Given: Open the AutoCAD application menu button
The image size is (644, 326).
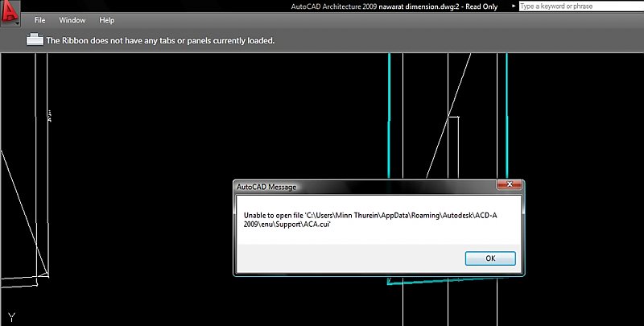Looking at the screenshot, I should coord(10,13).
